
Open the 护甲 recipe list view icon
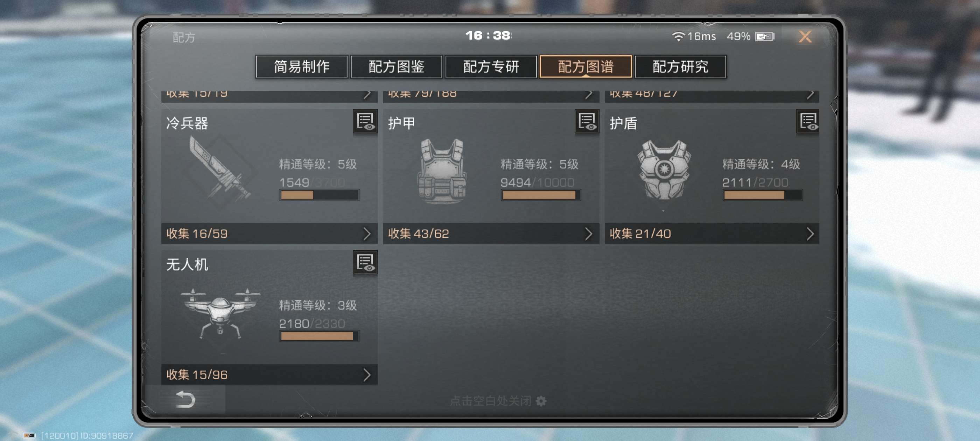[x=586, y=122]
